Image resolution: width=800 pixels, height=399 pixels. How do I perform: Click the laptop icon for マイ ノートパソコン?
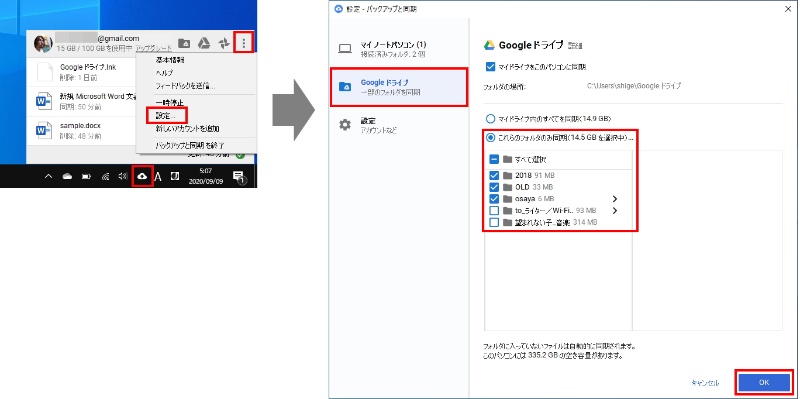(345, 48)
